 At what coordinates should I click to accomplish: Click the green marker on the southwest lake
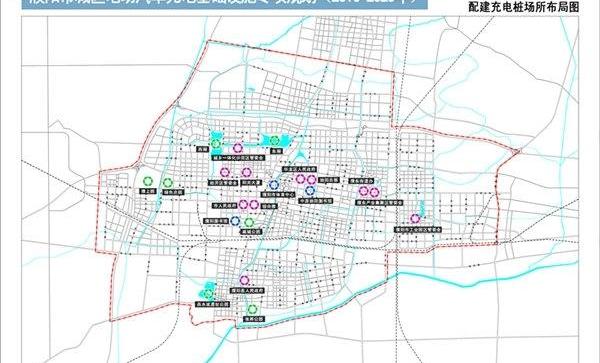coord(209,294)
